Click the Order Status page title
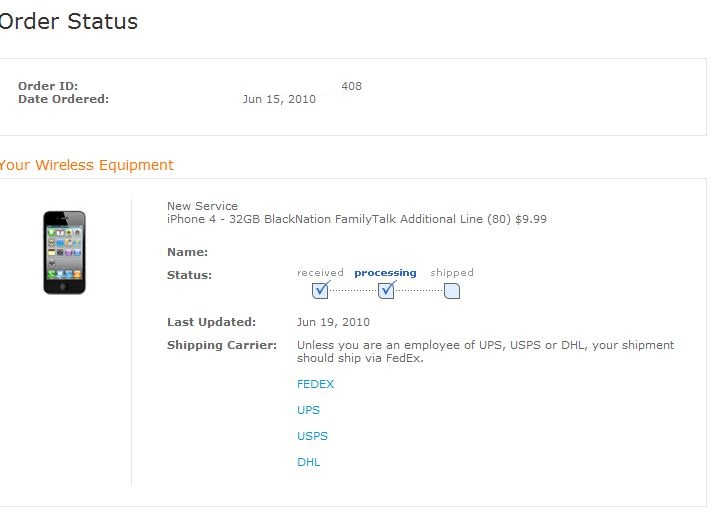Screen dimensions: 717x519 [69, 21]
